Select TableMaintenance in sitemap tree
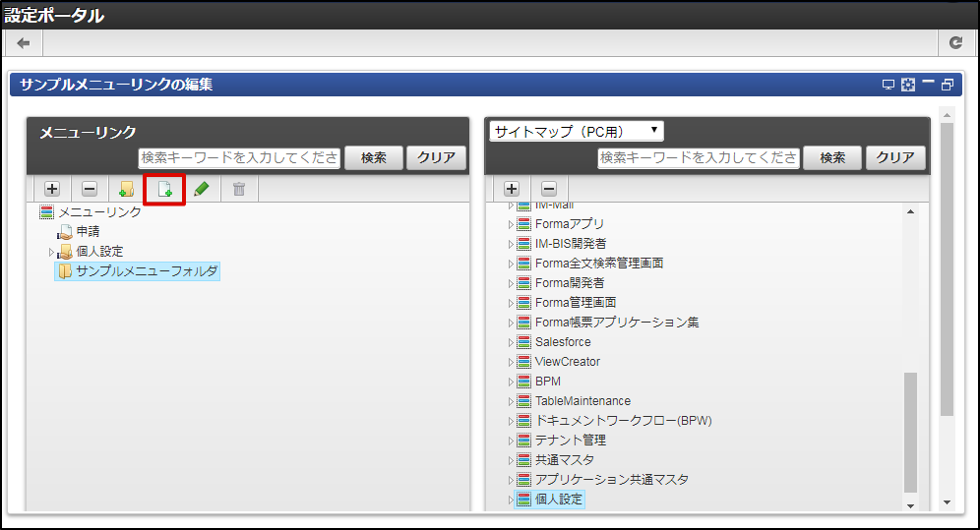Viewport: 980px width, 530px height. tap(583, 401)
